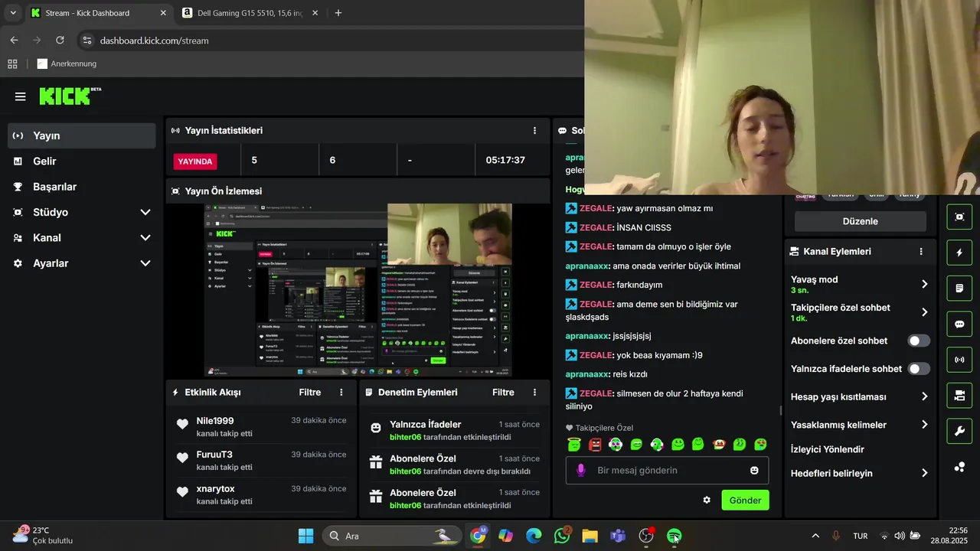The height and width of the screenshot is (551, 980).
Task: Select Yayın in left navigation
Action: 82,135
